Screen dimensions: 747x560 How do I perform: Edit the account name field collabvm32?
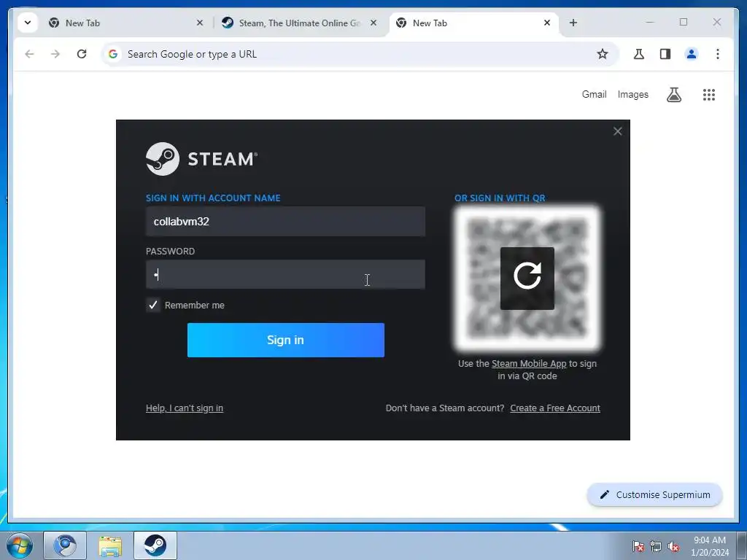(285, 222)
